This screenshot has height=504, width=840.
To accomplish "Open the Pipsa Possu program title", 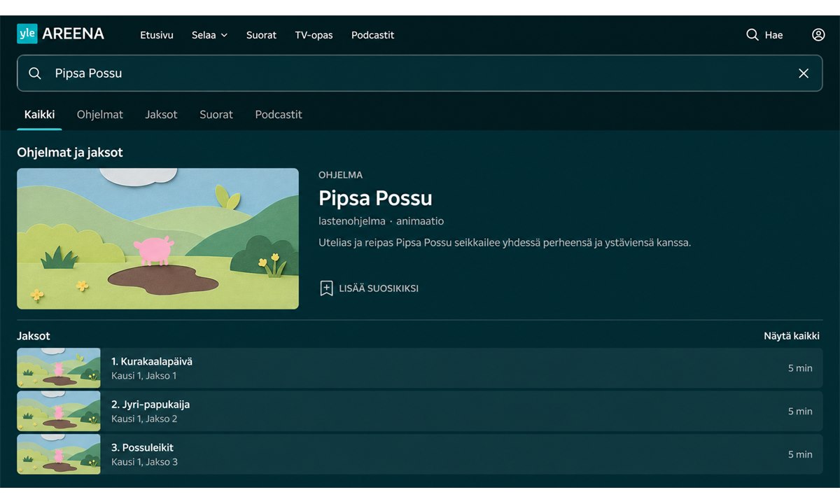I will 375,198.
